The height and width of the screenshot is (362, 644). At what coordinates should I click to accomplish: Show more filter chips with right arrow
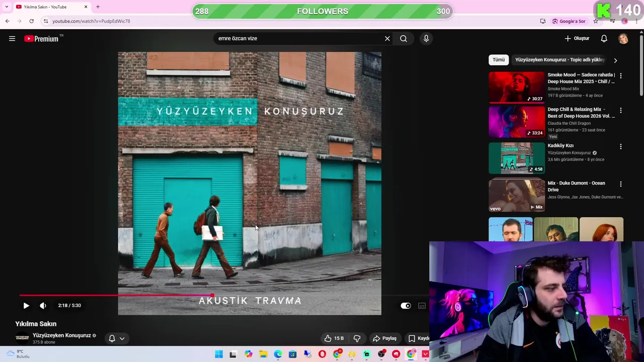(615, 60)
